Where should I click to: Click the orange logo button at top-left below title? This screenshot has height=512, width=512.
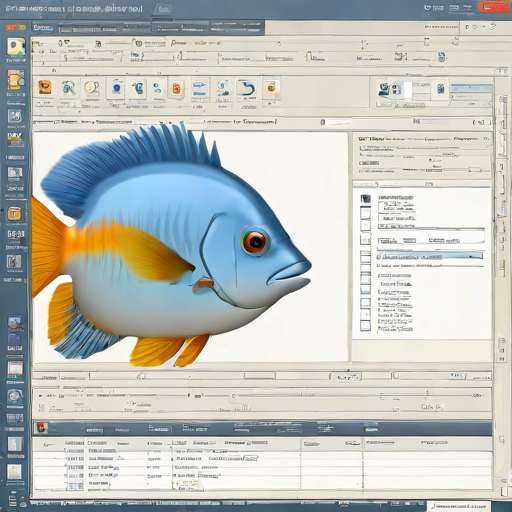(15, 28)
